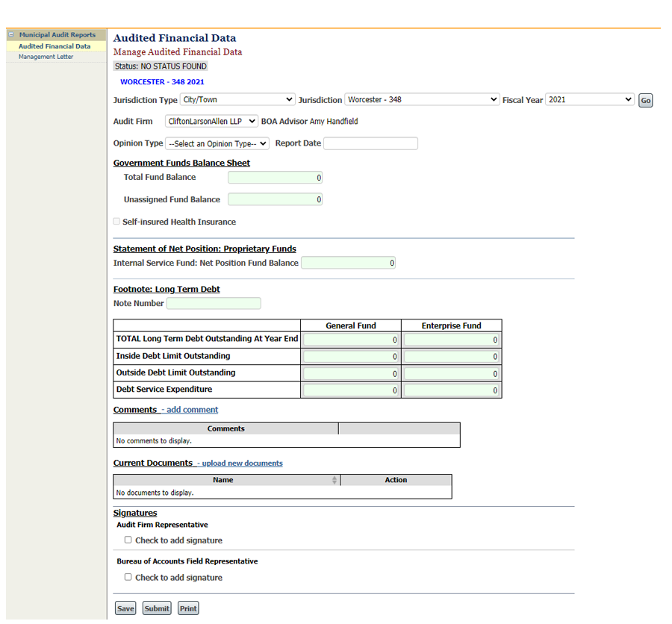Viewport: 672px width, 624px height.
Task: Click Enterprise Fund Total Long Term Debt field
Action: coord(451,340)
